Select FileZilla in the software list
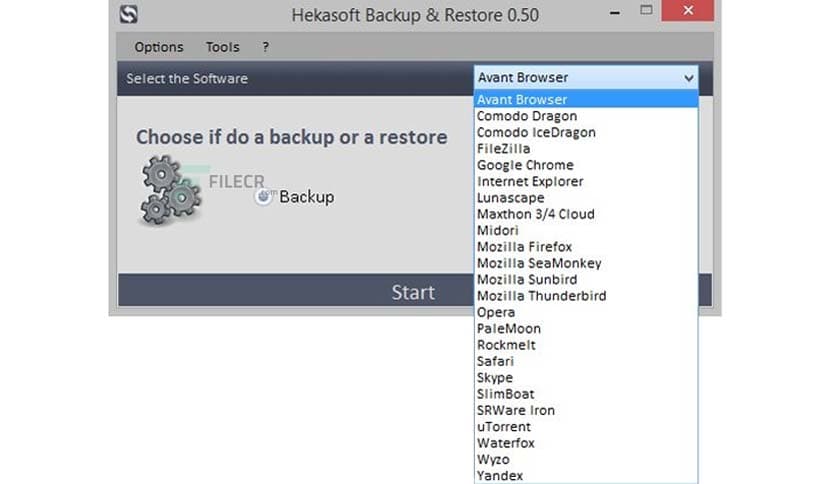836x484 pixels. point(586,148)
